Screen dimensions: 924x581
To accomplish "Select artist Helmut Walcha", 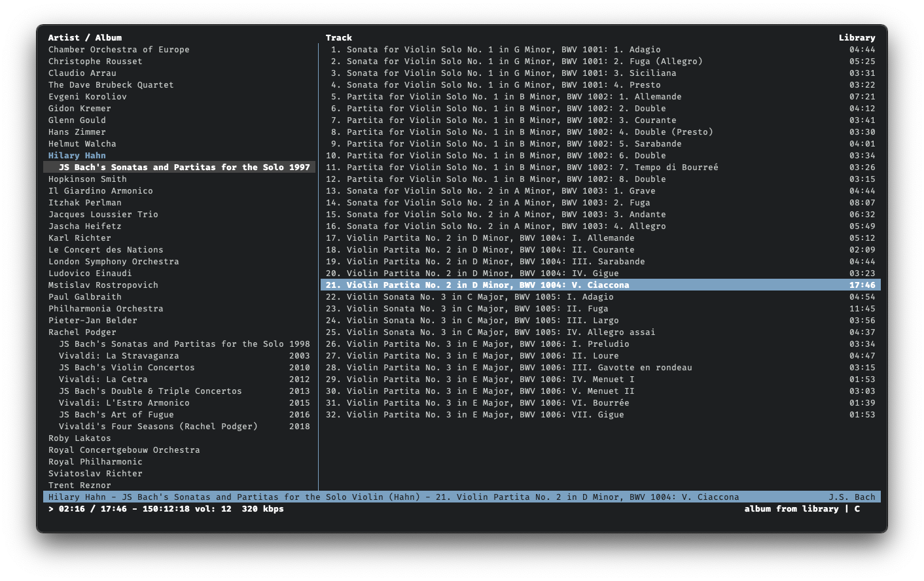I will point(82,144).
